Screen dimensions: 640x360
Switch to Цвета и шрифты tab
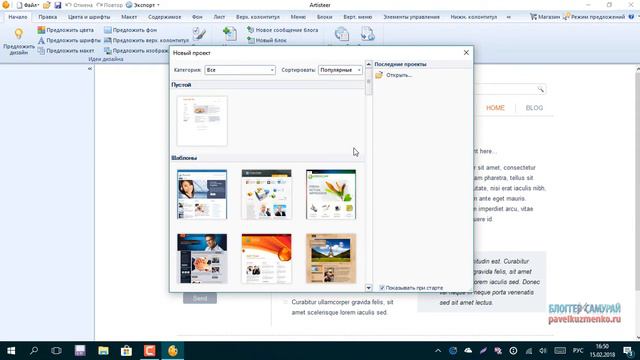pyautogui.click(x=89, y=17)
